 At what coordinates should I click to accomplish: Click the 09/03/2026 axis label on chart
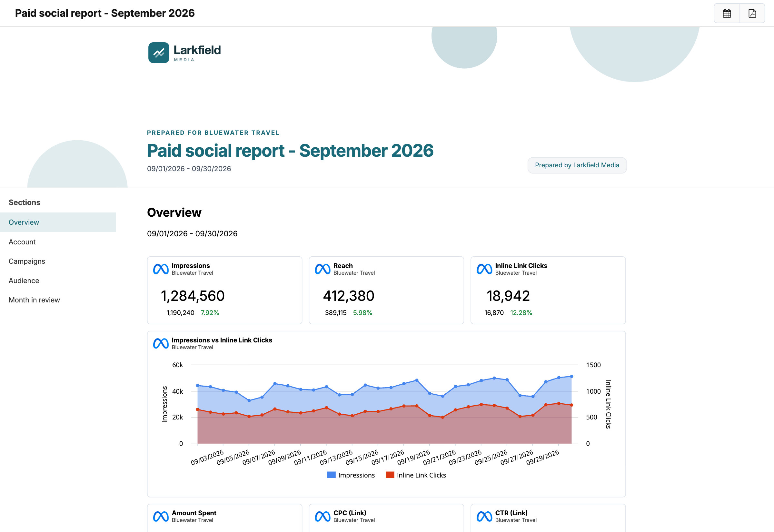coord(207,458)
